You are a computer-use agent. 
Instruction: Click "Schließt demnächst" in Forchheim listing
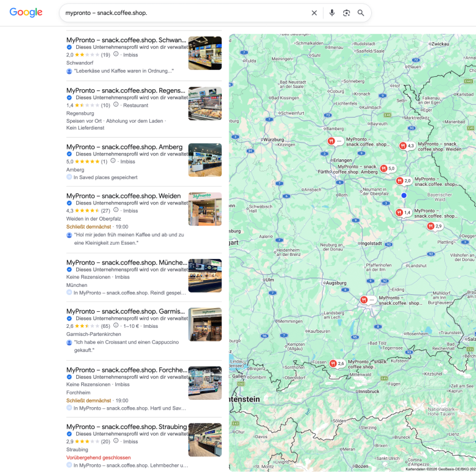(89, 401)
